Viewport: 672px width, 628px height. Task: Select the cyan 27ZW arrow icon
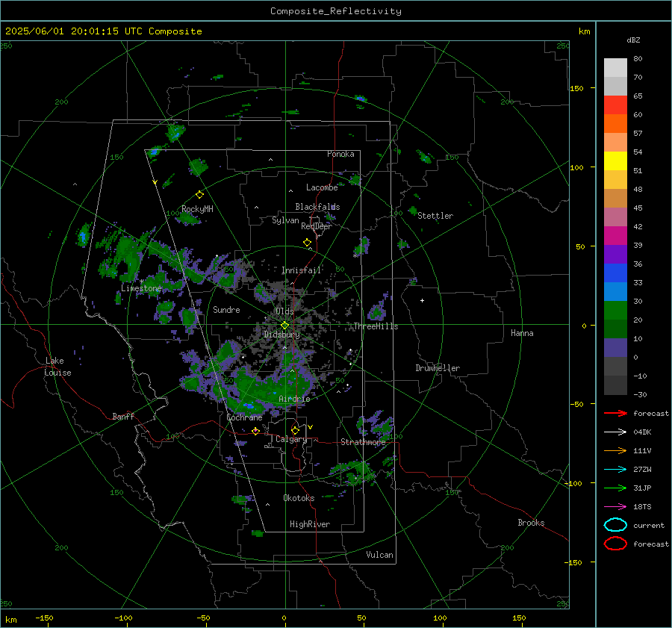(615, 470)
